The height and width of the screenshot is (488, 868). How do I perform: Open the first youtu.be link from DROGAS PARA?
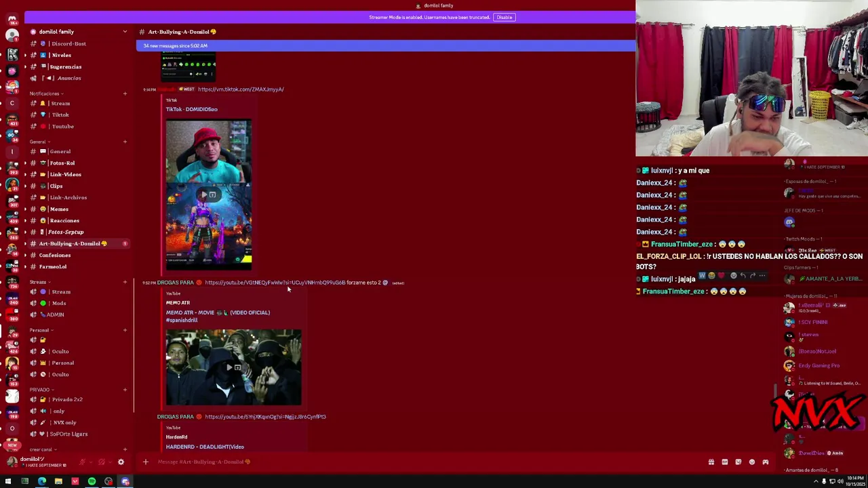pos(275,283)
